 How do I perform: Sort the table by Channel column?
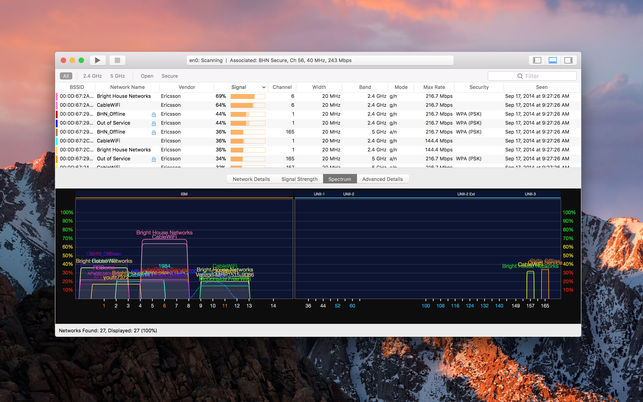(282, 87)
